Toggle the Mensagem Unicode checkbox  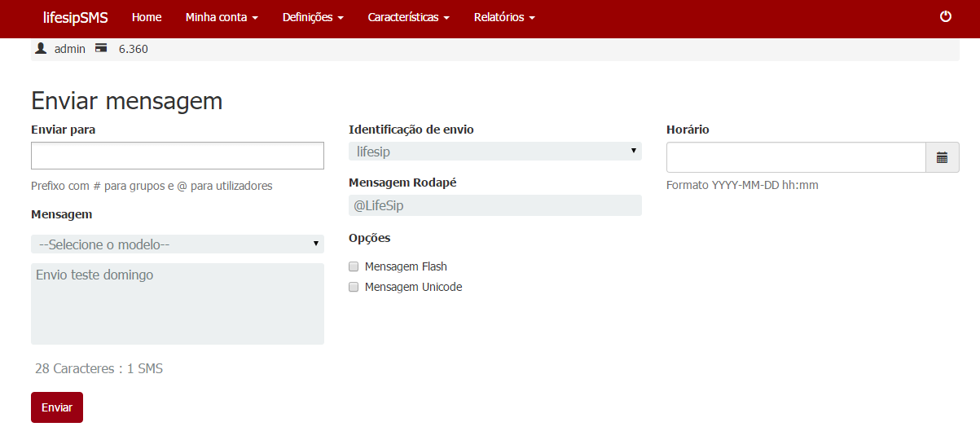354,287
